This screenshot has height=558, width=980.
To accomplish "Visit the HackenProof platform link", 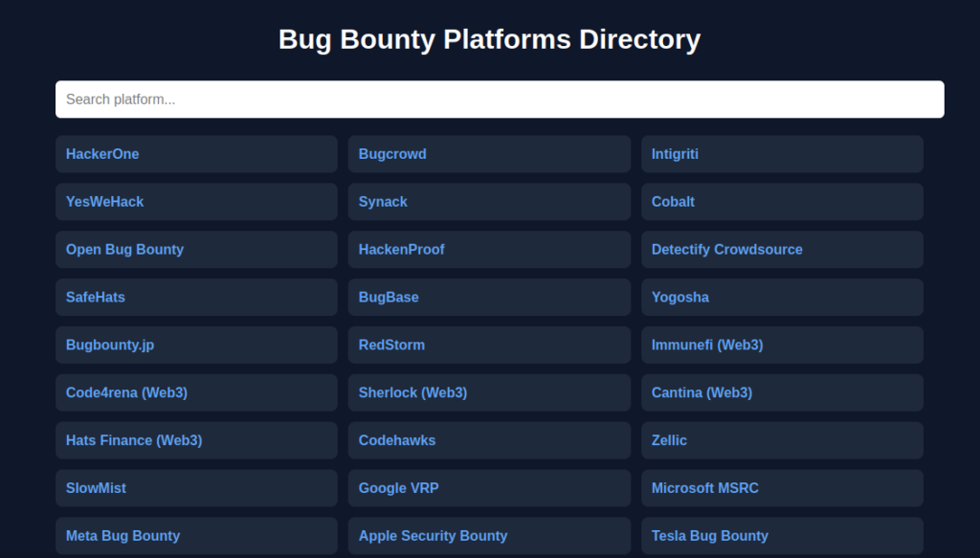I will point(401,250).
